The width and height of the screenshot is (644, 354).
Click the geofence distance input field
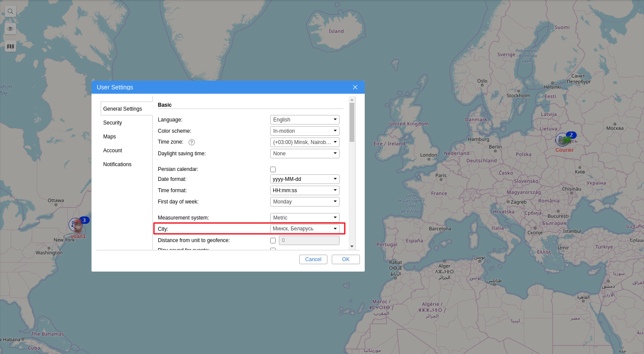[x=309, y=240]
